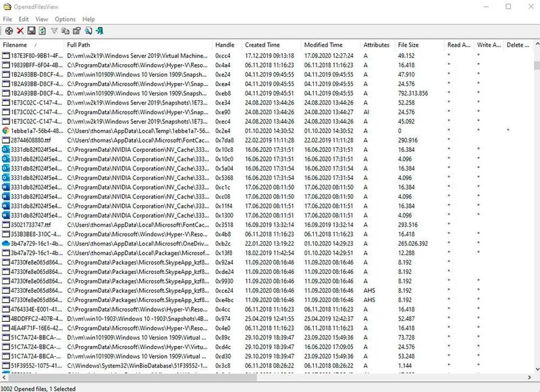
Task: Click the Copy Selected Items toolbar icon
Action: 65,31
